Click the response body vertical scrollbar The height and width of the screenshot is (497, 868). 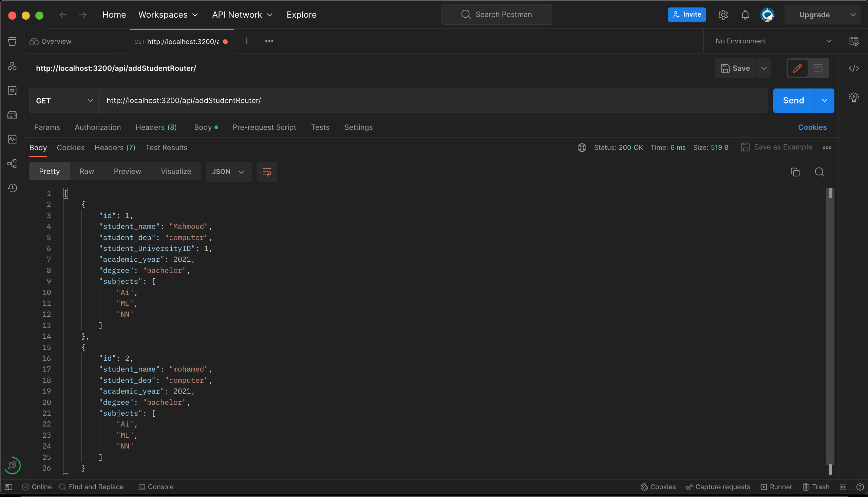[830, 331]
